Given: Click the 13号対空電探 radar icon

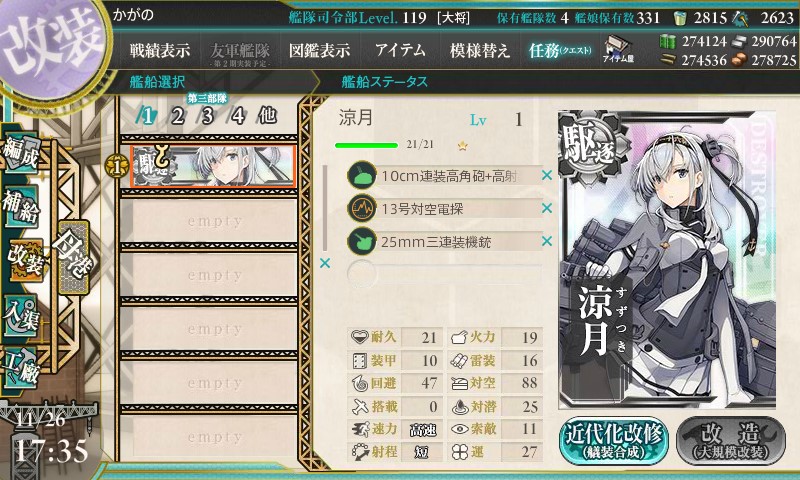Looking at the screenshot, I should click(362, 208).
